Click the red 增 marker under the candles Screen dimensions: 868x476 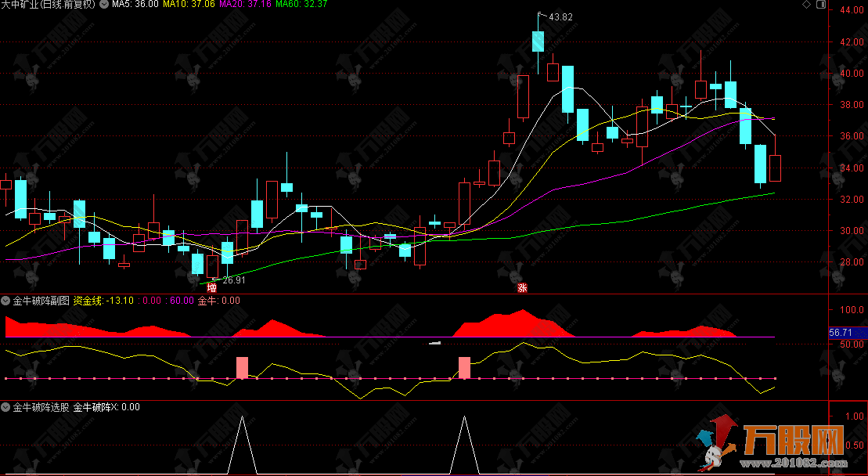[211, 287]
